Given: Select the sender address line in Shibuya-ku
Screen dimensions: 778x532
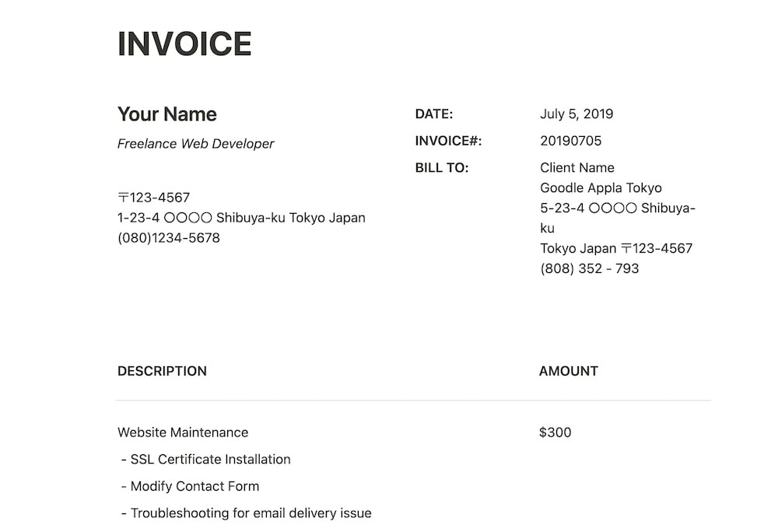Looking at the screenshot, I should click(x=241, y=218).
